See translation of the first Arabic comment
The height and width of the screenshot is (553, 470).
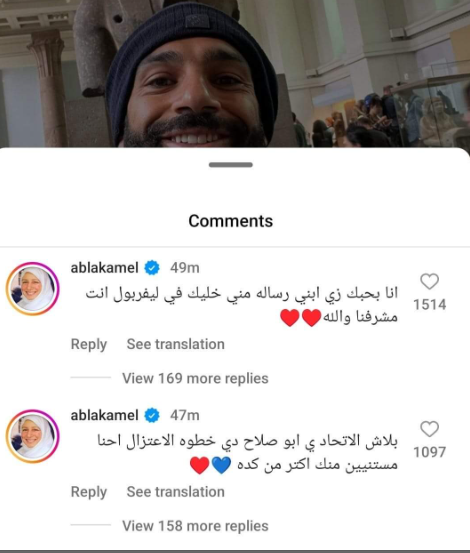pos(176,344)
